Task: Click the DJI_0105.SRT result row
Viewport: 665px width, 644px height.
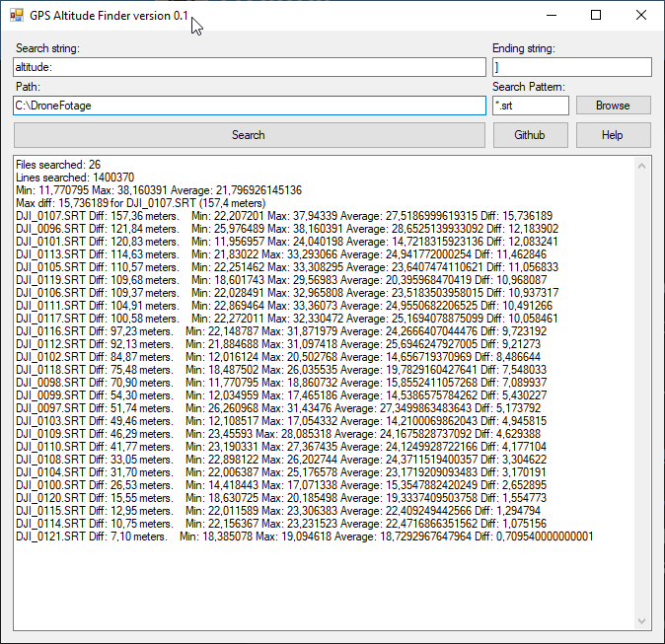Action: [x=287, y=267]
